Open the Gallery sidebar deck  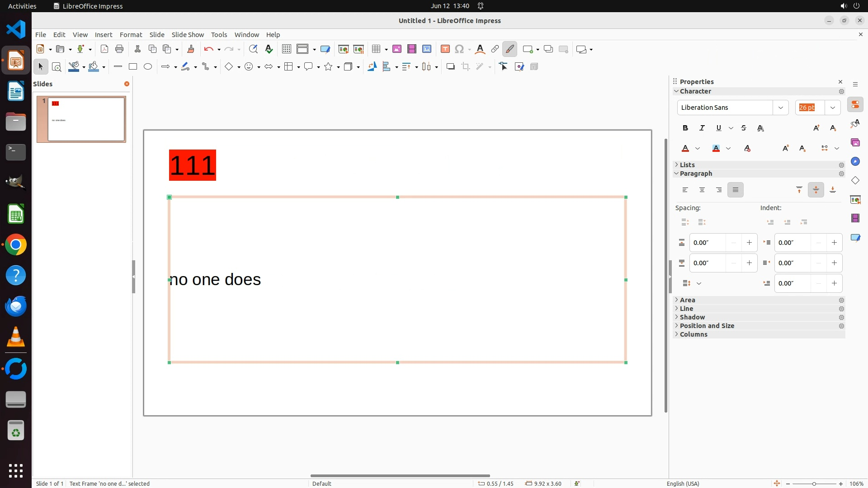(855, 143)
